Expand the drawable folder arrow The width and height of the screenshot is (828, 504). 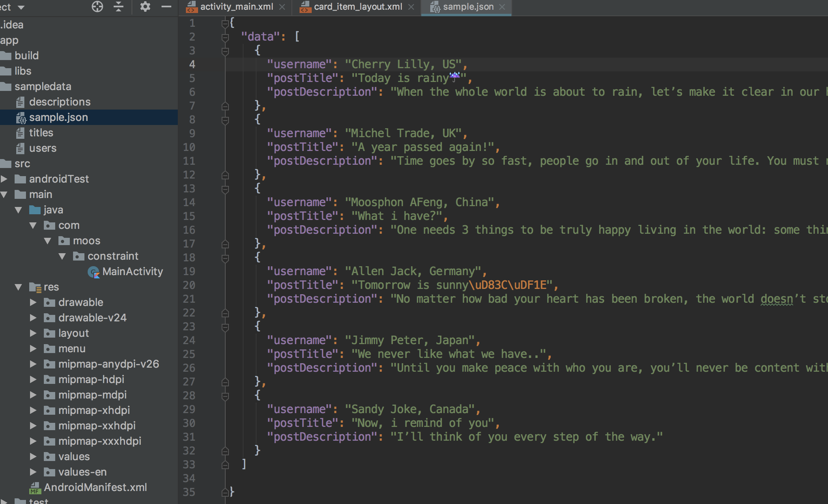pyautogui.click(x=33, y=302)
